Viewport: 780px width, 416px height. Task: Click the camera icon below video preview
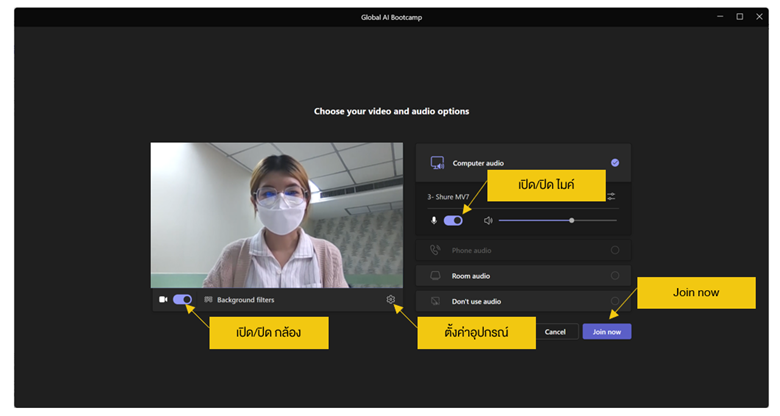163,299
